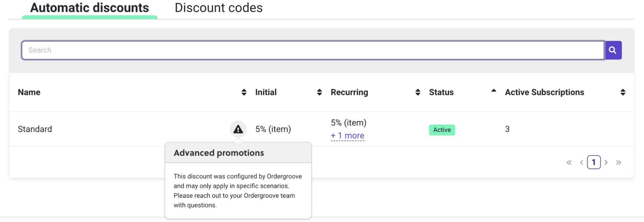Expand the '+ 1 more' recurring link
The image size is (644, 222).
[x=348, y=136]
